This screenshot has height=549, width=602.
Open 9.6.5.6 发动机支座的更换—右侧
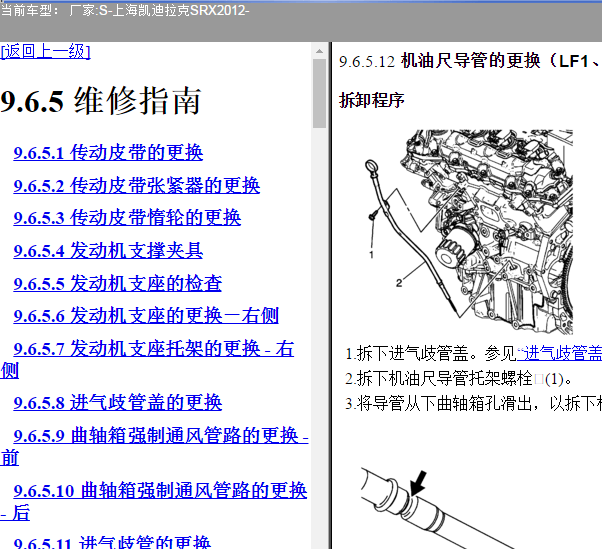pos(146,316)
